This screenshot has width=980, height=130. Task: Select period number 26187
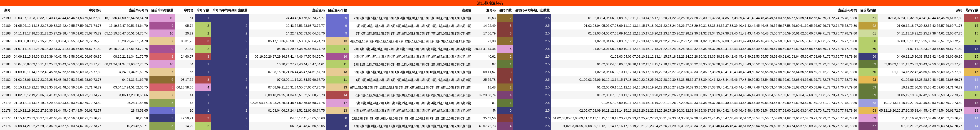(x=6, y=41)
